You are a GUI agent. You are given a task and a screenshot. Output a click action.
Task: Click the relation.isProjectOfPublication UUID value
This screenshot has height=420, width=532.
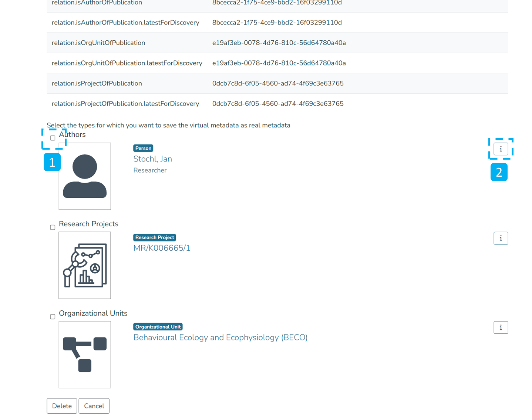(277, 83)
